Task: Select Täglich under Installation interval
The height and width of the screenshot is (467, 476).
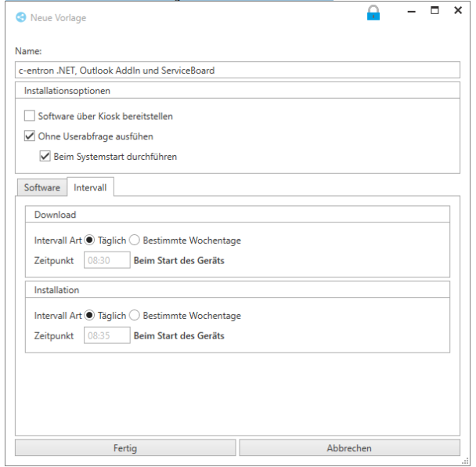Action: coord(89,316)
